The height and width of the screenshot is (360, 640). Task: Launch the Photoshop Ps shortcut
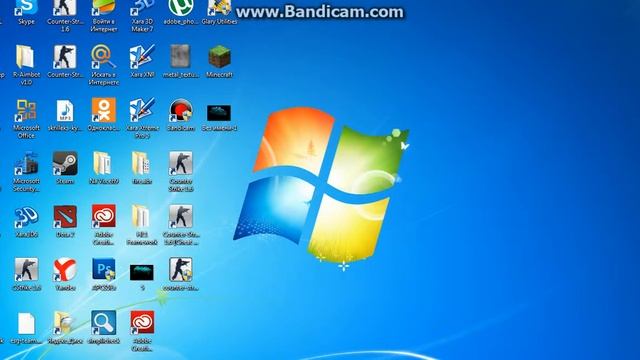104,274
